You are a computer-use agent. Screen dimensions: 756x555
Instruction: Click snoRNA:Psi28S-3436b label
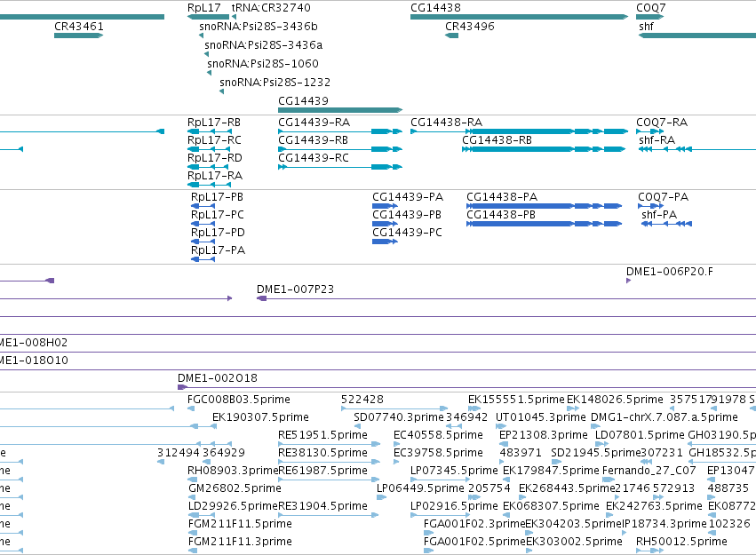(259, 27)
